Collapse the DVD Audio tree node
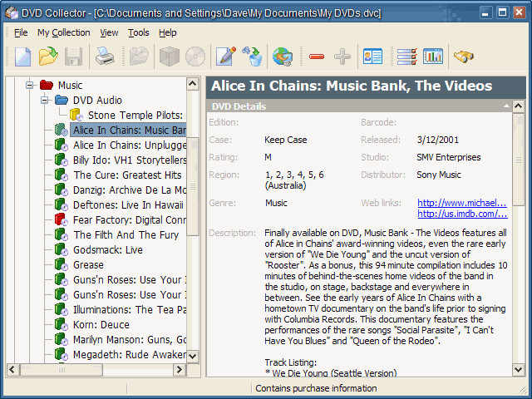This screenshot has width=532, height=399. [x=45, y=100]
